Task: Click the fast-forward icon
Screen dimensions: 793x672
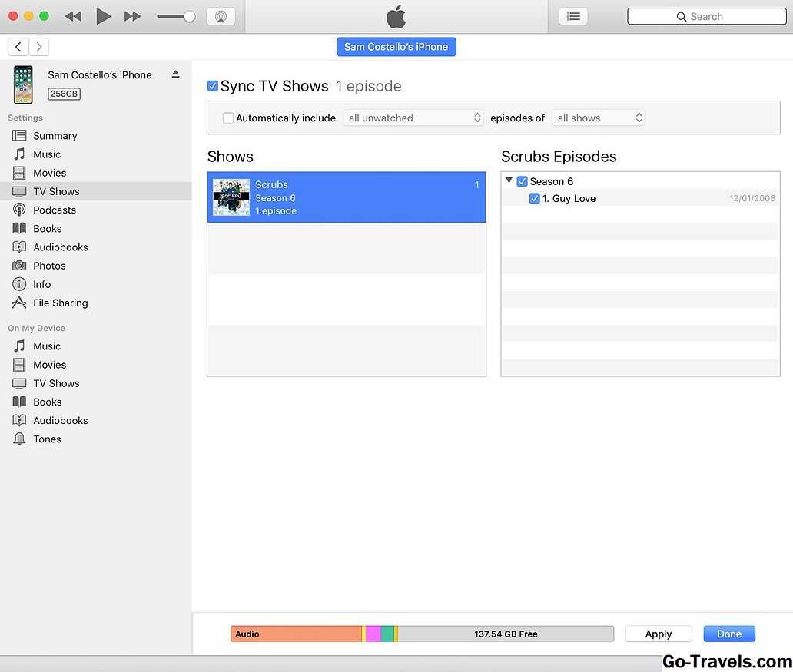Action: click(x=132, y=16)
